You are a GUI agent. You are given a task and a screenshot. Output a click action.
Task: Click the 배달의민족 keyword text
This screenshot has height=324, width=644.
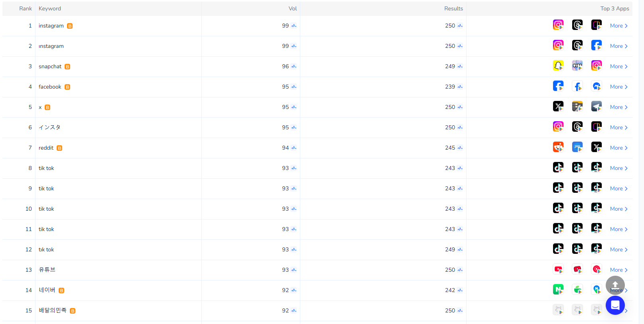click(x=53, y=310)
